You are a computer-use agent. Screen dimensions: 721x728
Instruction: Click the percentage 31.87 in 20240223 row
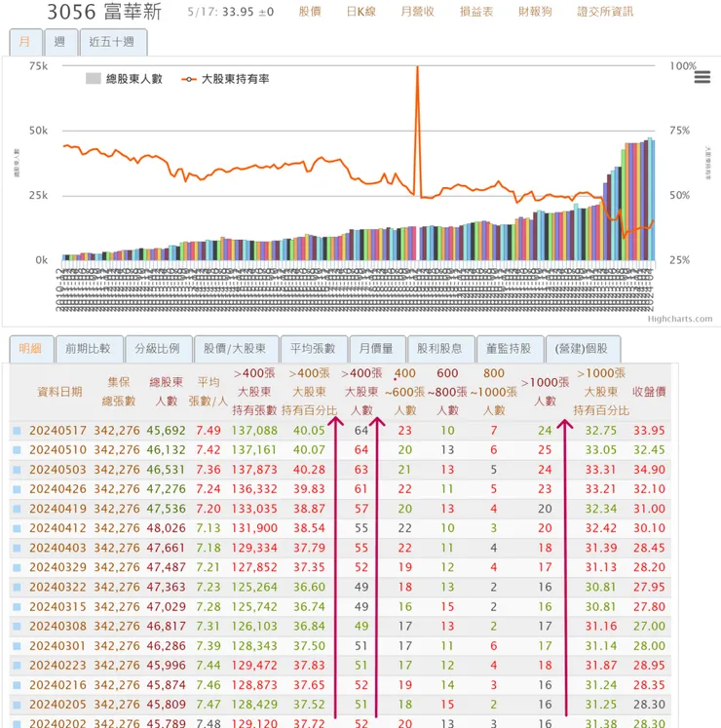click(601, 666)
